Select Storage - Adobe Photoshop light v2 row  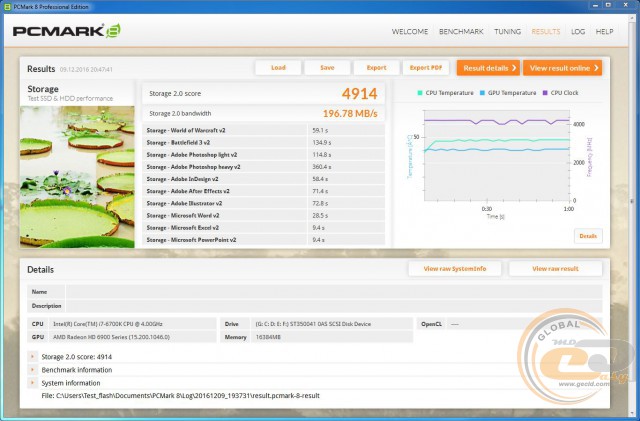pyautogui.click(x=263, y=155)
